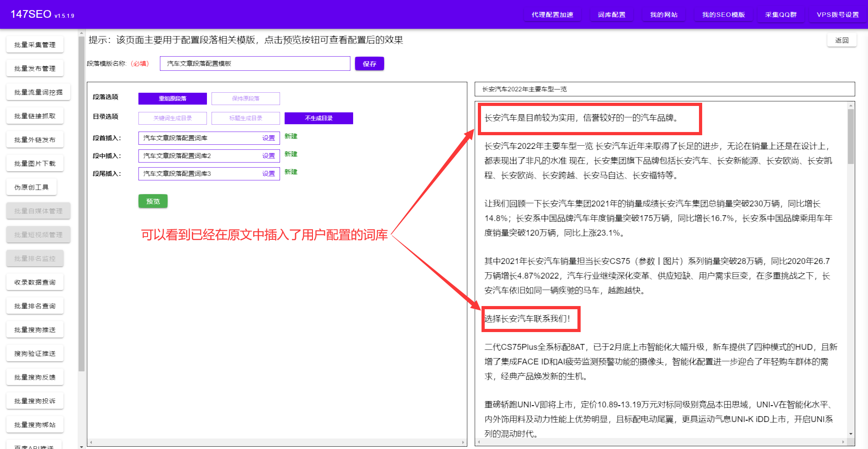Open 批量搜狗投诉 in sidebar
Image resolution: width=868 pixels, height=449 pixels.
[35, 401]
